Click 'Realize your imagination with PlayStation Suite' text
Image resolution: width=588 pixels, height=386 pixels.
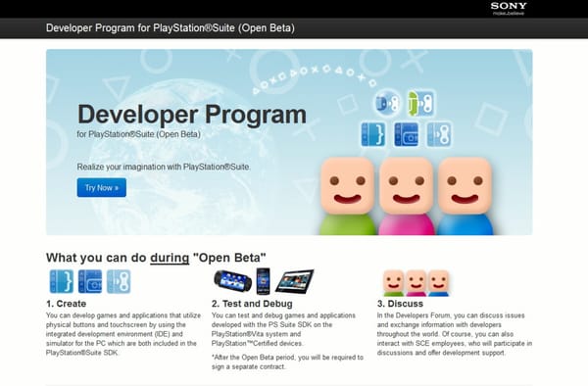[x=164, y=167]
